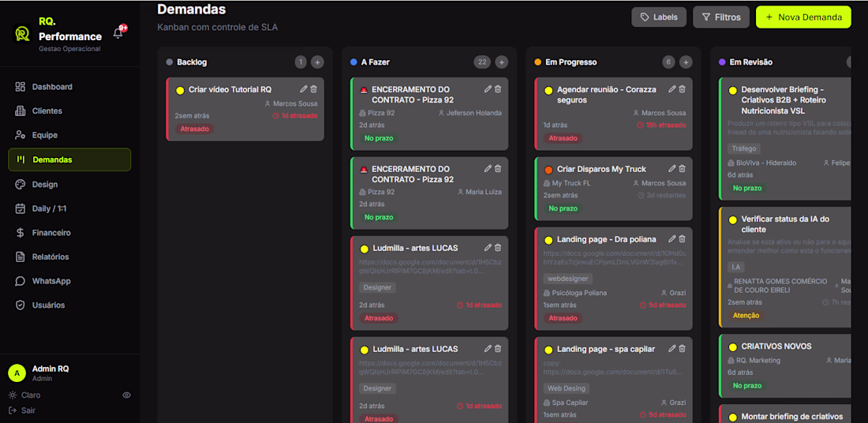Delete ENCERRAMENTO DO CONTRATO card assigned Maria Luiza

pos(498,168)
